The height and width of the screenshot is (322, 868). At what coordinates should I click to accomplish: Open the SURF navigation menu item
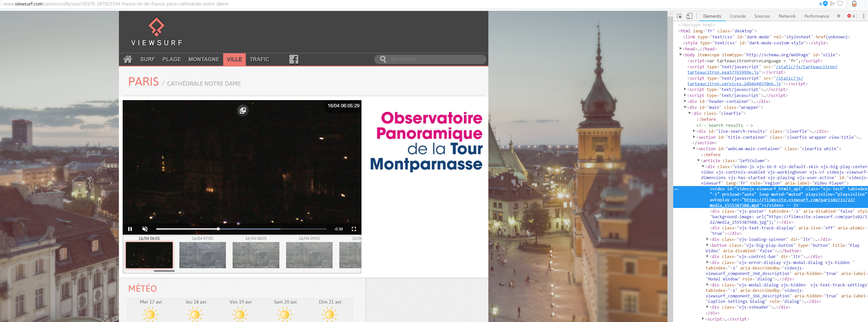(148, 59)
